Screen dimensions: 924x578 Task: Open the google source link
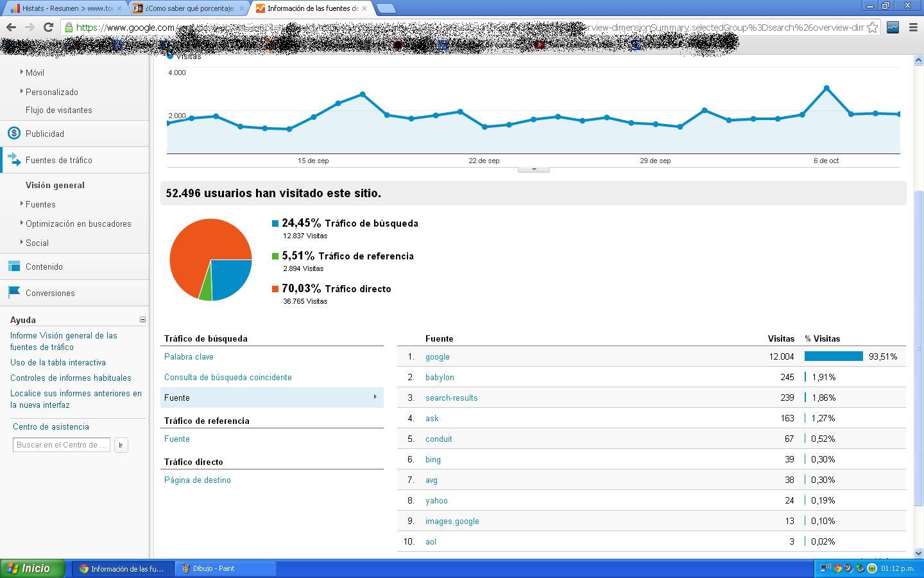[x=438, y=356]
